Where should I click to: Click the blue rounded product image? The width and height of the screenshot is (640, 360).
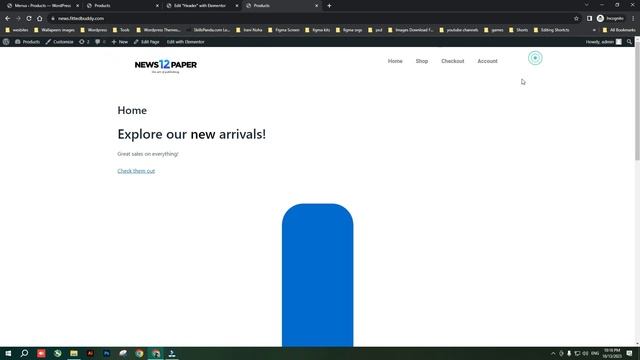click(x=318, y=275)
